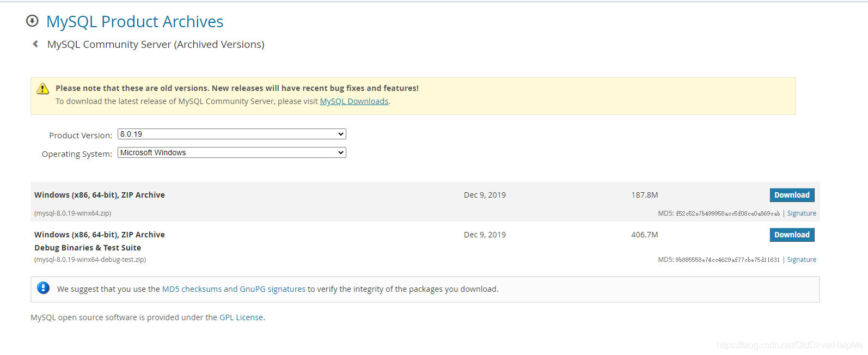
Task: Click the MySQL Product Archives heading
Action: (135, 21)
